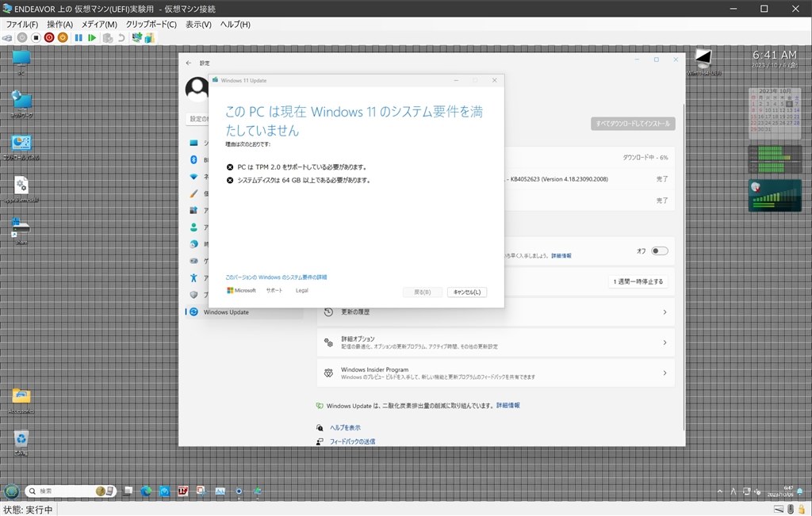The width and height of the screenshot is (812, 516).
Task: Expand the 更新の履歴 row
Action: [496, 312]
